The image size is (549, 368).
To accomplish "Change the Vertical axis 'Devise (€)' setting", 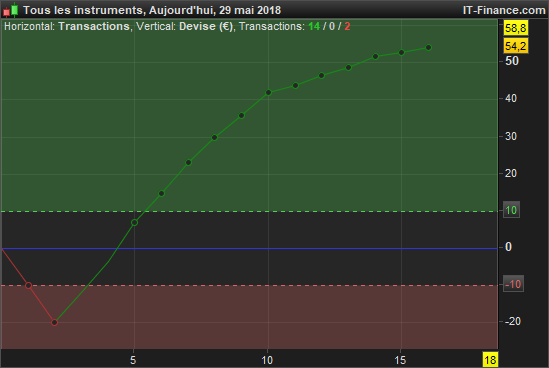I will [206, 26].
